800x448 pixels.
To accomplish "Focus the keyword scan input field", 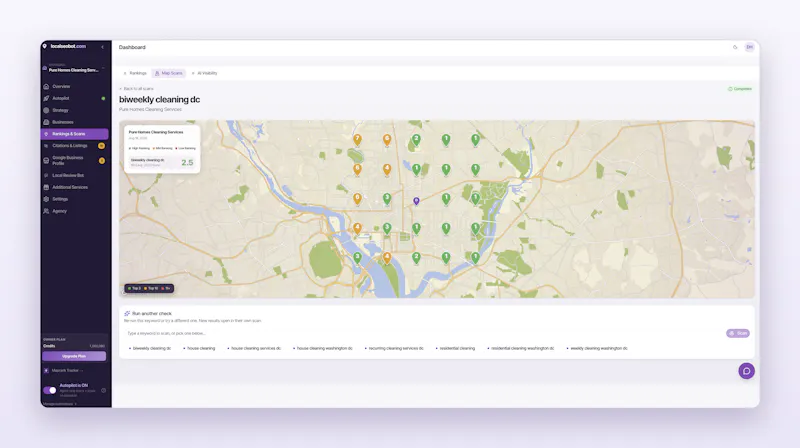I will coord(423,333).
